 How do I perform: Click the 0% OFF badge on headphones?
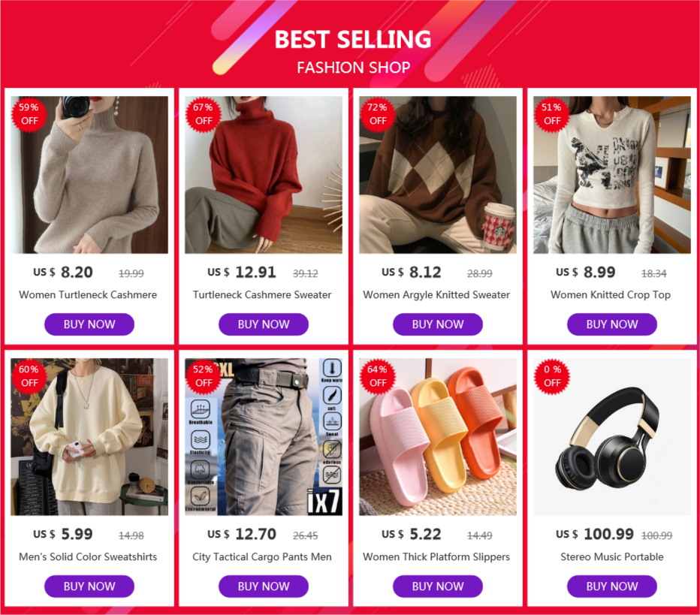coord(552,376)
